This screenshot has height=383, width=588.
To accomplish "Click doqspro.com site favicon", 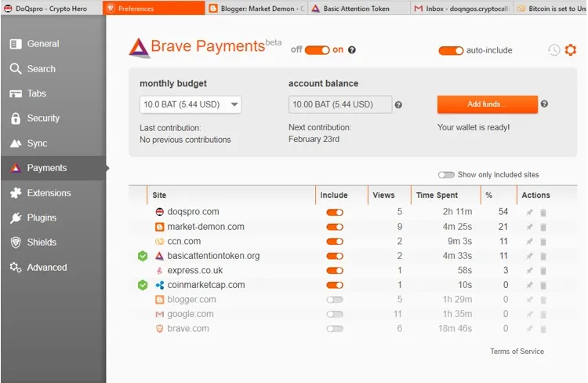I will tap(160, 212).
